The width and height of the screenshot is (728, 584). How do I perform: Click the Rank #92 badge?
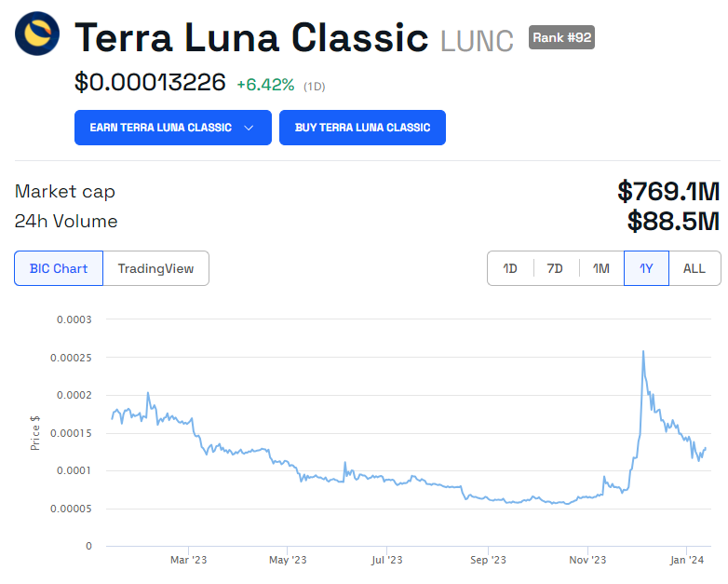[x=561, y=37]
